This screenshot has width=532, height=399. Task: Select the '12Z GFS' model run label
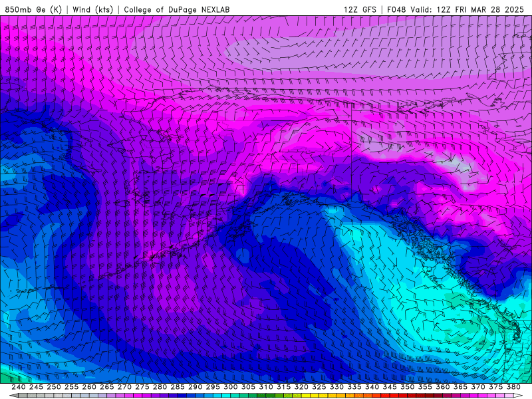[360, 9]
